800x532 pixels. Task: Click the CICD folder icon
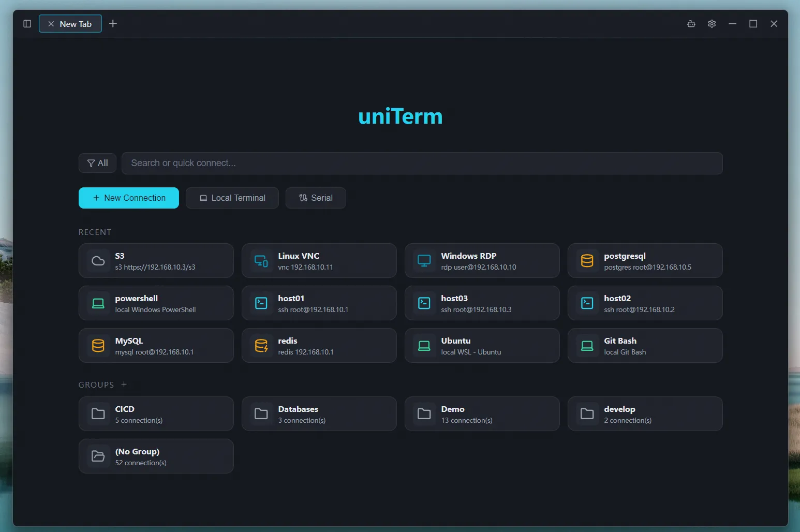pos(98,414)
